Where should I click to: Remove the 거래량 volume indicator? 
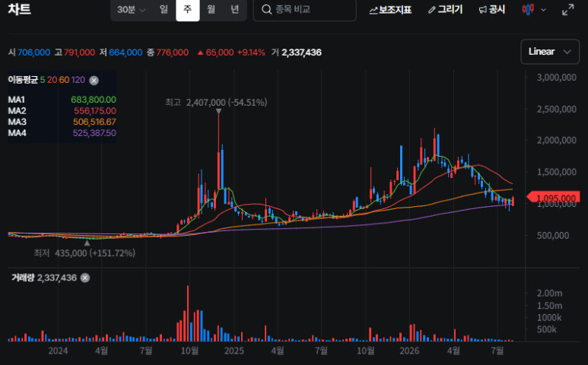[85, 278]
